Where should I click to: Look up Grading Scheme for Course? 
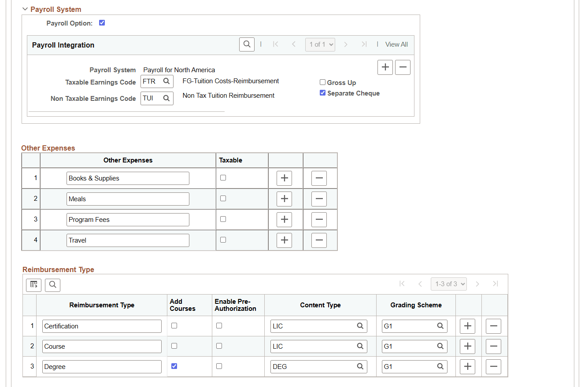(x=440, y=346)
